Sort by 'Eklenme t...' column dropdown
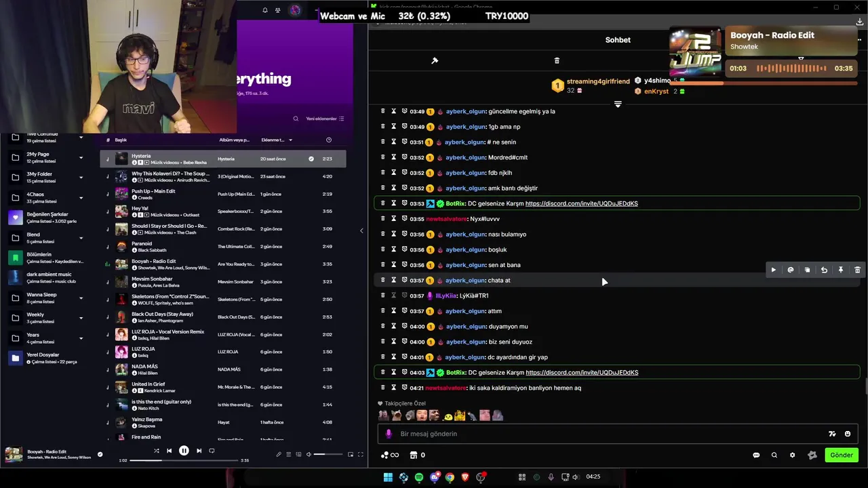This screenshot has width=868, height=488. point(277,140)
